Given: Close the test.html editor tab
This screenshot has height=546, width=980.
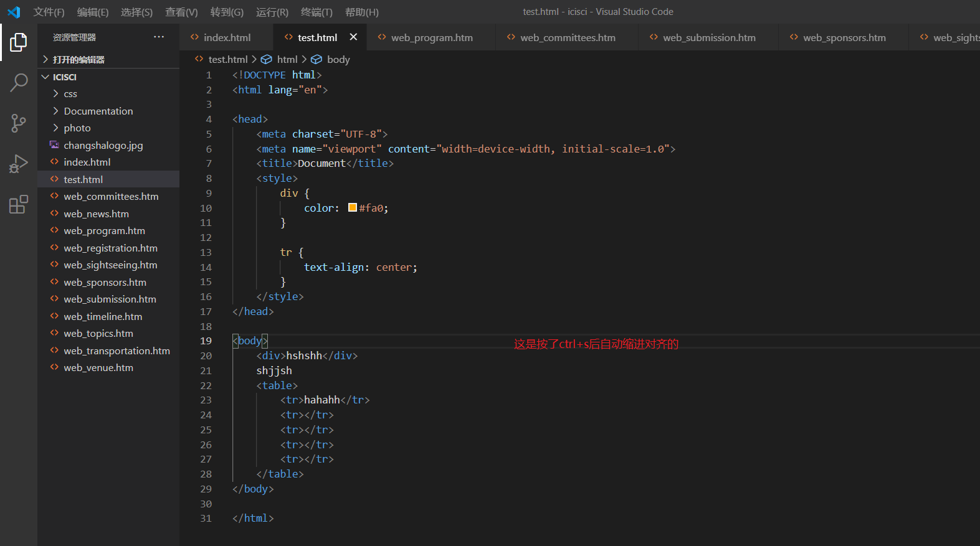Looking at the screenshot, I should pyautogui.click(x=353, y=37).
